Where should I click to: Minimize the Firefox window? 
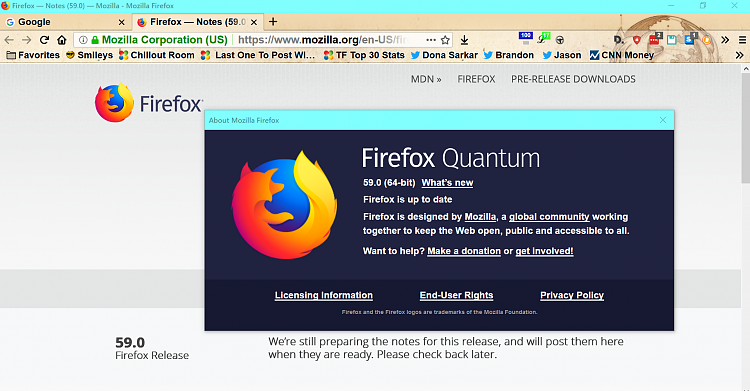[671, 6]
